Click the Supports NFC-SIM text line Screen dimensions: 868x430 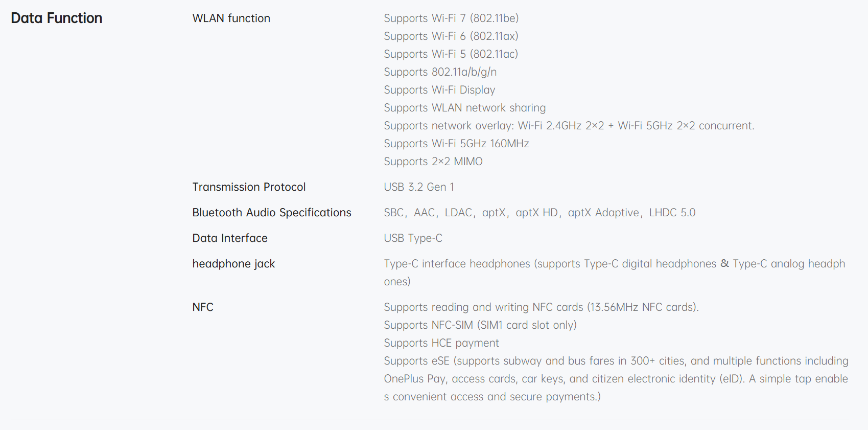coord(480,325)
